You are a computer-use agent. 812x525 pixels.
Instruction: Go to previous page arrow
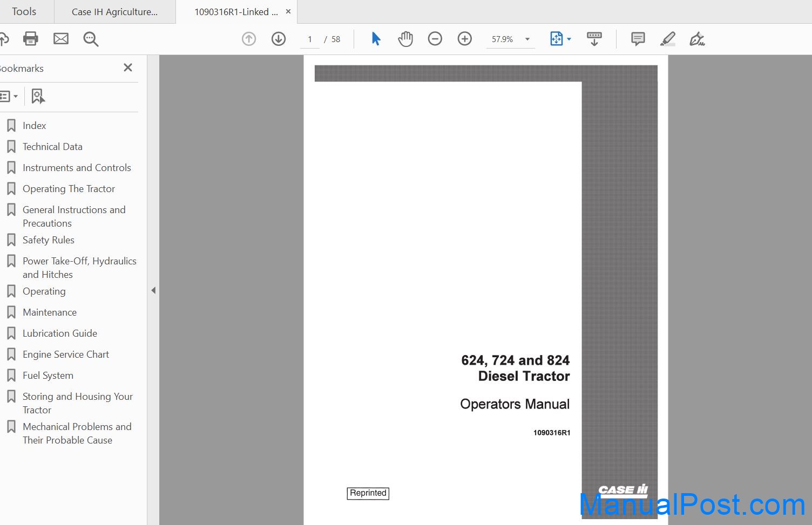[x=249, y=39]
